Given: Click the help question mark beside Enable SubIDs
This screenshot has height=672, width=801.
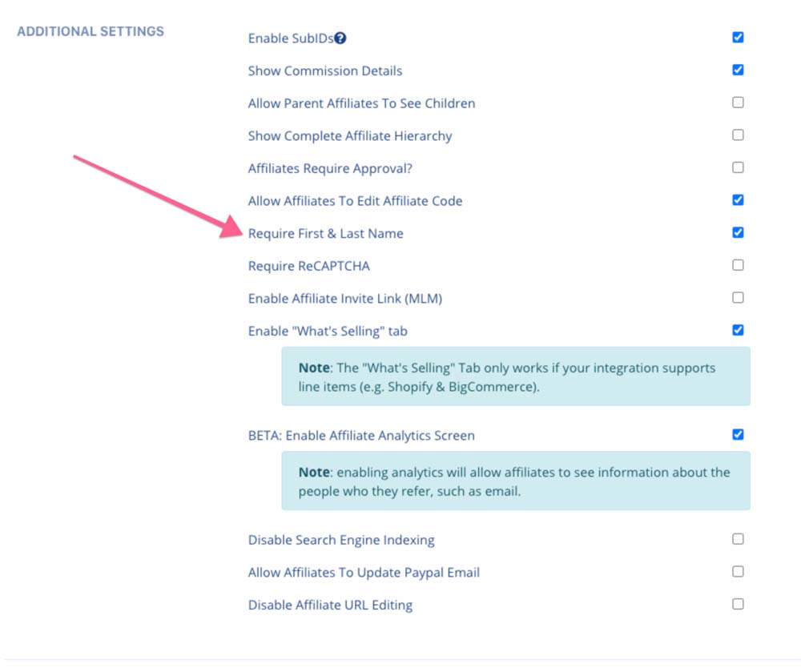Looking at the screenshot, I should tap(342, 37).
